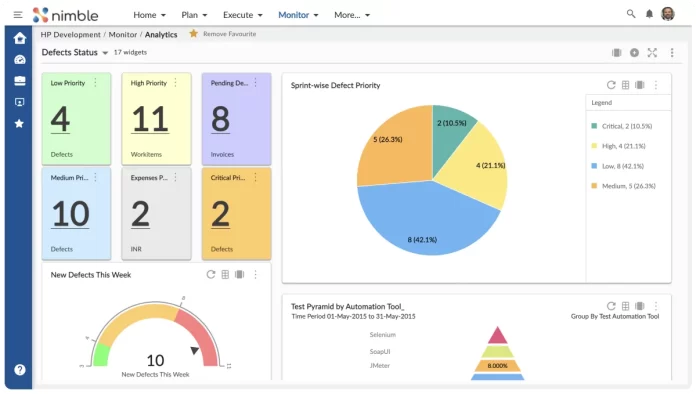The image size is (696, 394).
Task: Click column icon on New Defects This Week
Action: click(x=240, y=275)
